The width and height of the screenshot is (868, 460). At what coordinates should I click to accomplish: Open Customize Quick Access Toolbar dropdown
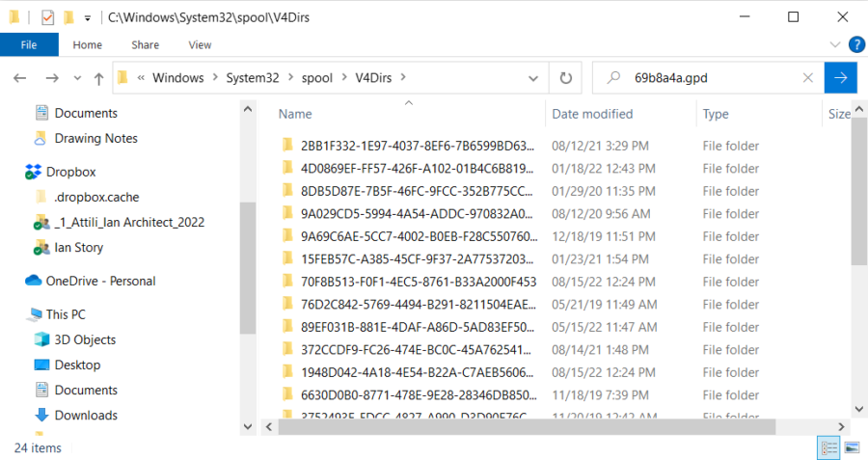coord(88,18)
